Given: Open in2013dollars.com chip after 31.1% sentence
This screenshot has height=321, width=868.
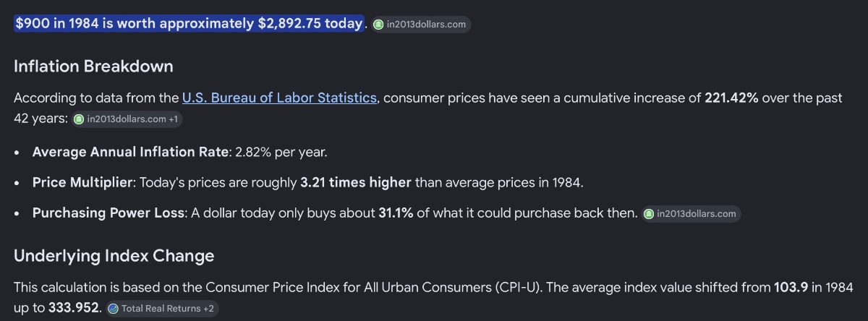Looking at the screenshot, I should [x=691, y=214].
